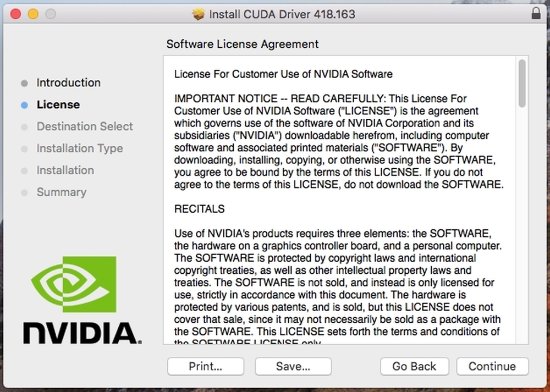Click the Go Back button

pyautogui.click(x=414, y=366)
